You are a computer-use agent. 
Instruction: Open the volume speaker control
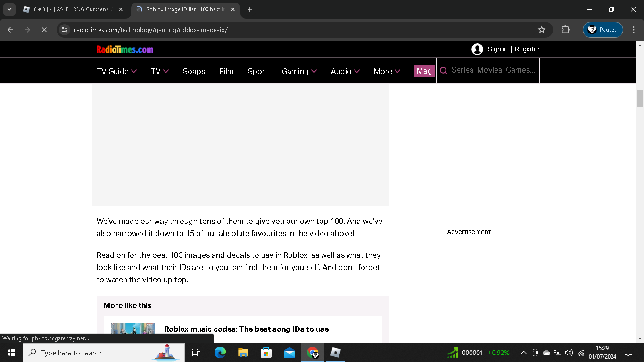click(569, 353)
